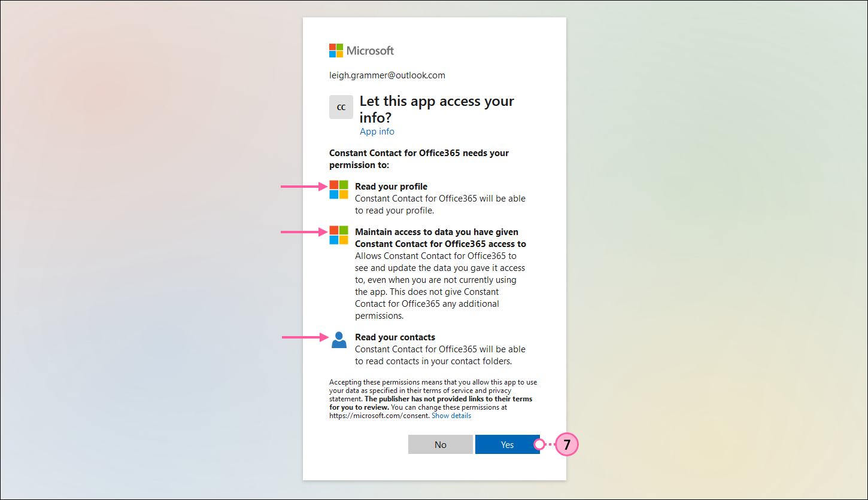Click the Microsoft logo at the top
This screenshot has width=868, height=500.
362,51
